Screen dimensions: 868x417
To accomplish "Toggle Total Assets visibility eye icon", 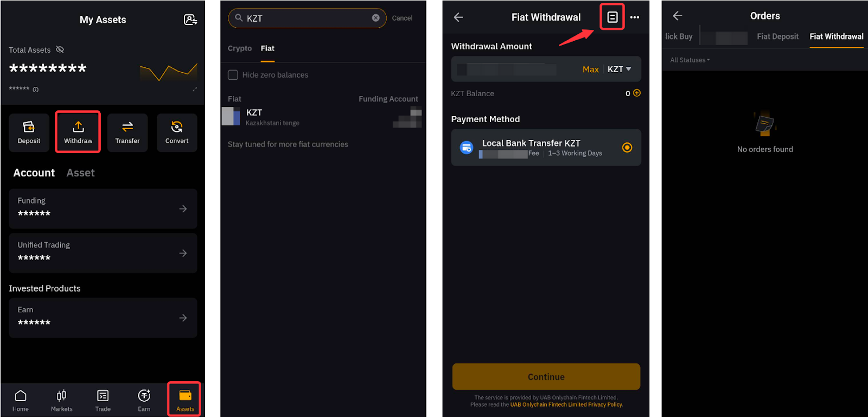I will (60, 49).
